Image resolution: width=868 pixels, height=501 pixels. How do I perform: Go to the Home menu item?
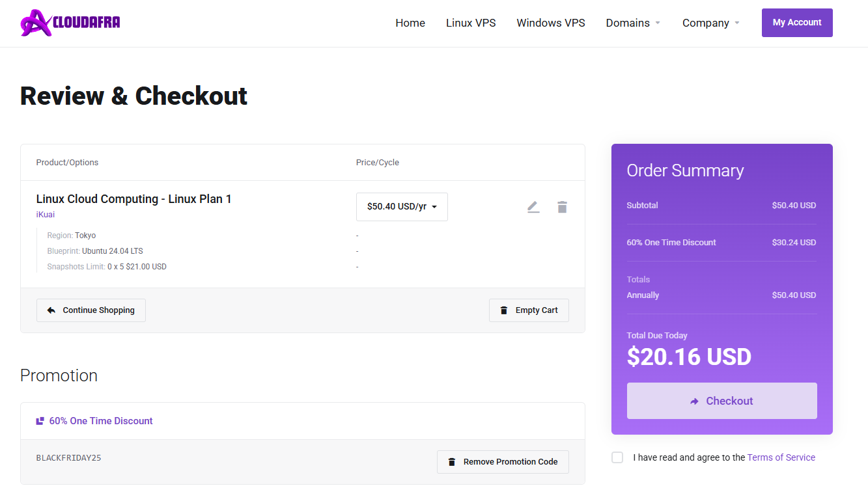coord(410,23)
